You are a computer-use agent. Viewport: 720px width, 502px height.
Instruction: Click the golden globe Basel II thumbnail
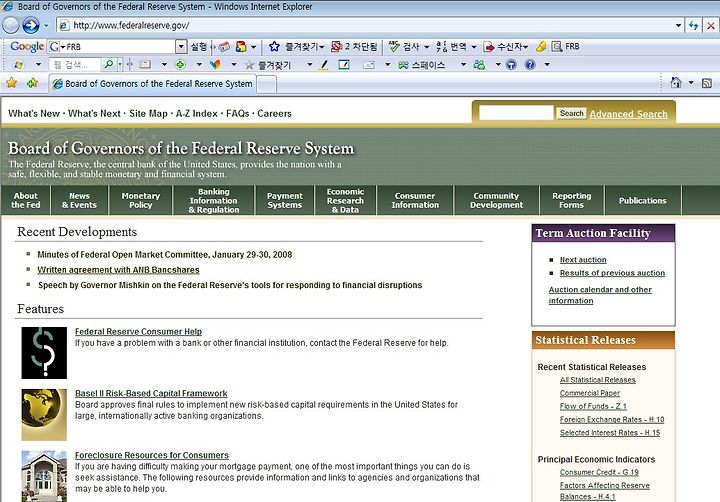click(44, 415)
